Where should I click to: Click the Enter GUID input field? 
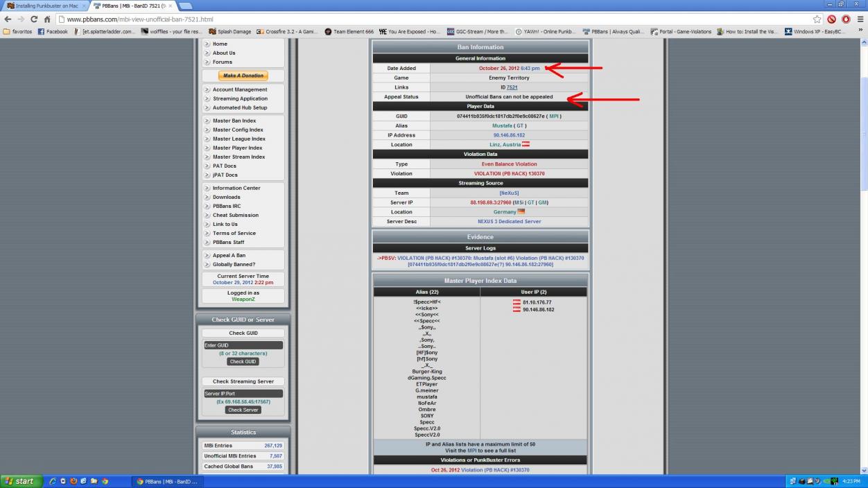(x=243, y=345)
